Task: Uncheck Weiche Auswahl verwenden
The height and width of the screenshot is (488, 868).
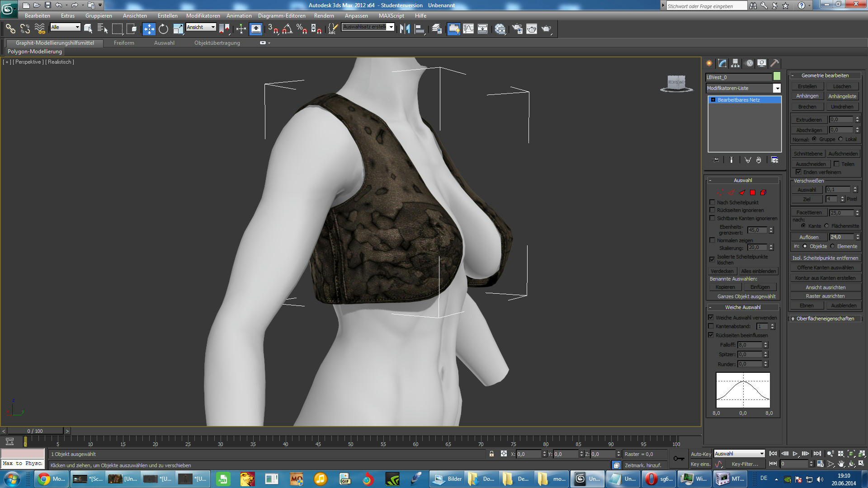Action: [711, 318]
